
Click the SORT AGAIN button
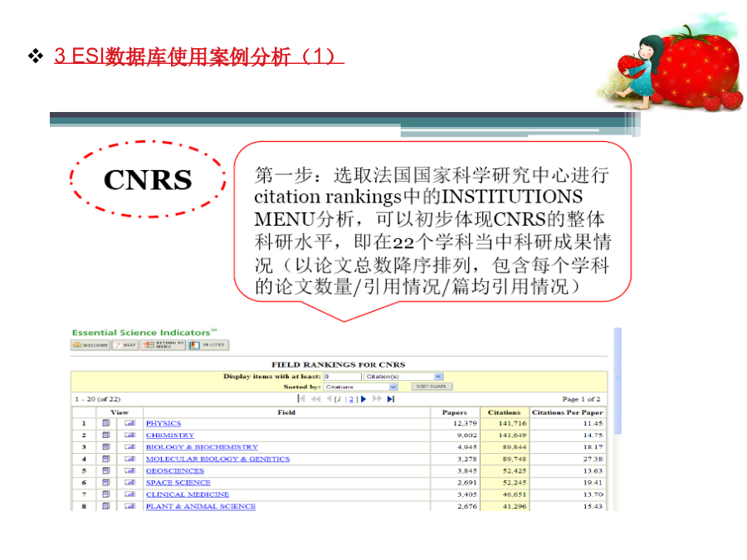point(431,386)
